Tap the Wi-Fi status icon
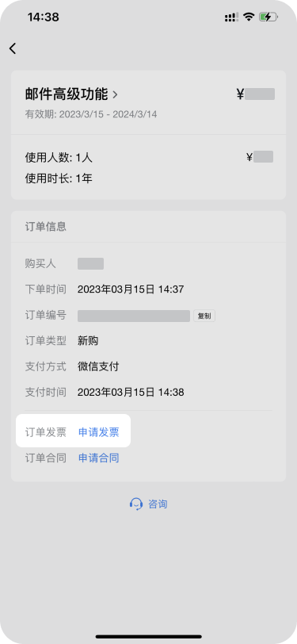Viewport: 297px width, 644px height. coord(248,17)
